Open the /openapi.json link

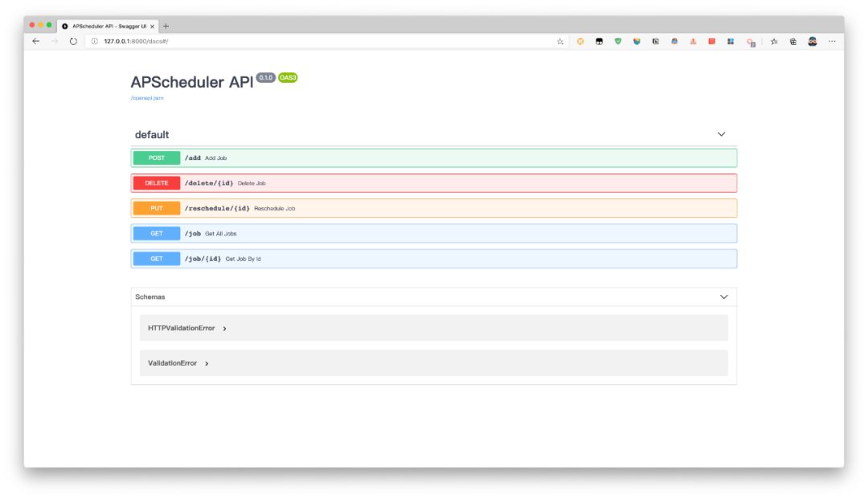(x=147, y=98)
